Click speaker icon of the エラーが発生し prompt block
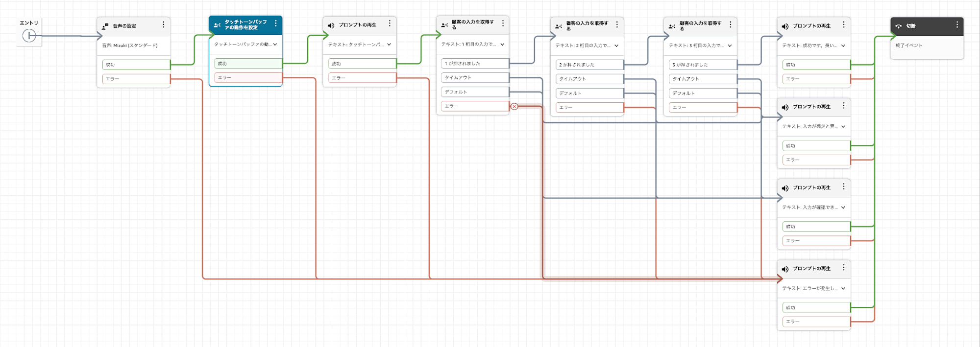Screen dimensions: 980x347 coord(785,269)
